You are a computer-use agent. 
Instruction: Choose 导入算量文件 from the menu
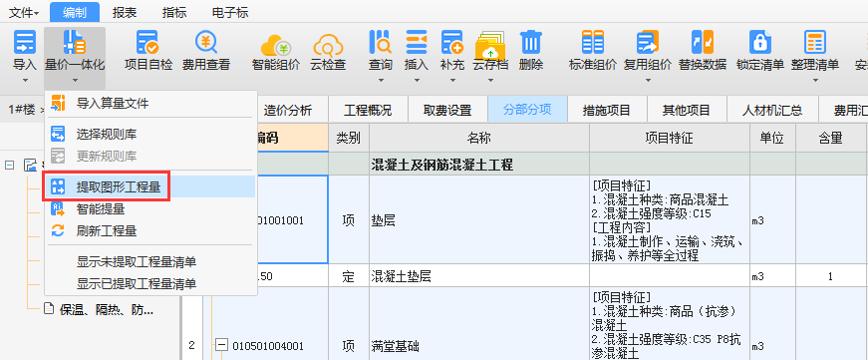pos(150,103)
